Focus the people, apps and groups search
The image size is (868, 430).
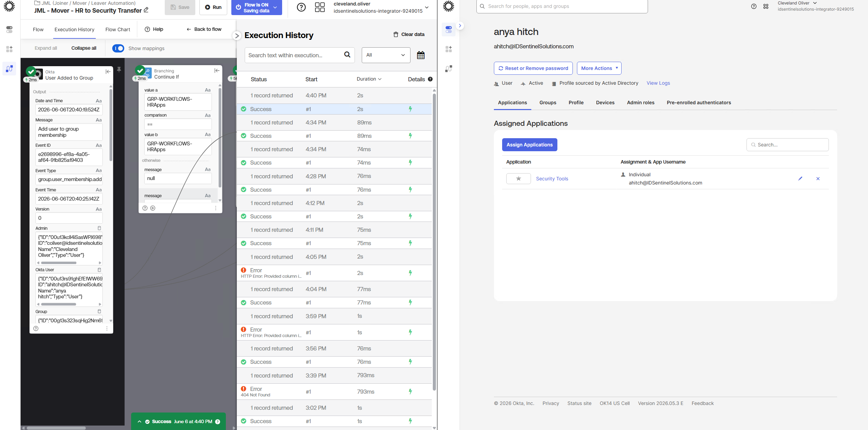(x=562, y=7)
